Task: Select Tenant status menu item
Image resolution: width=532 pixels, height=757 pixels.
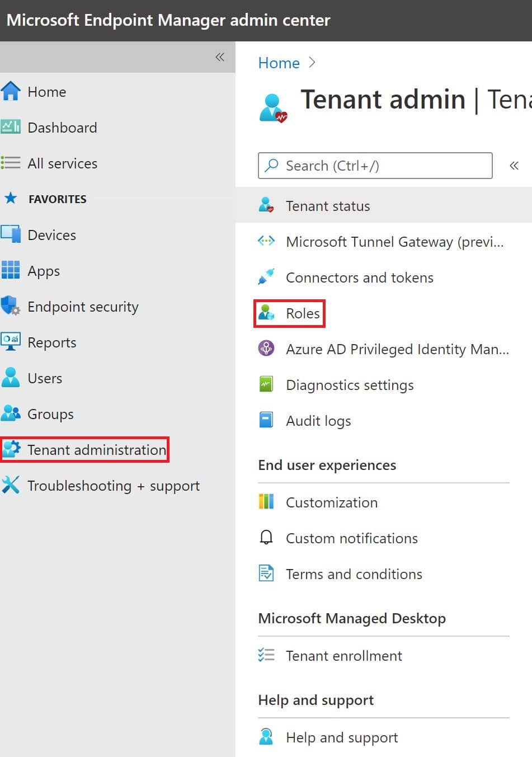Action: [328, 206]
